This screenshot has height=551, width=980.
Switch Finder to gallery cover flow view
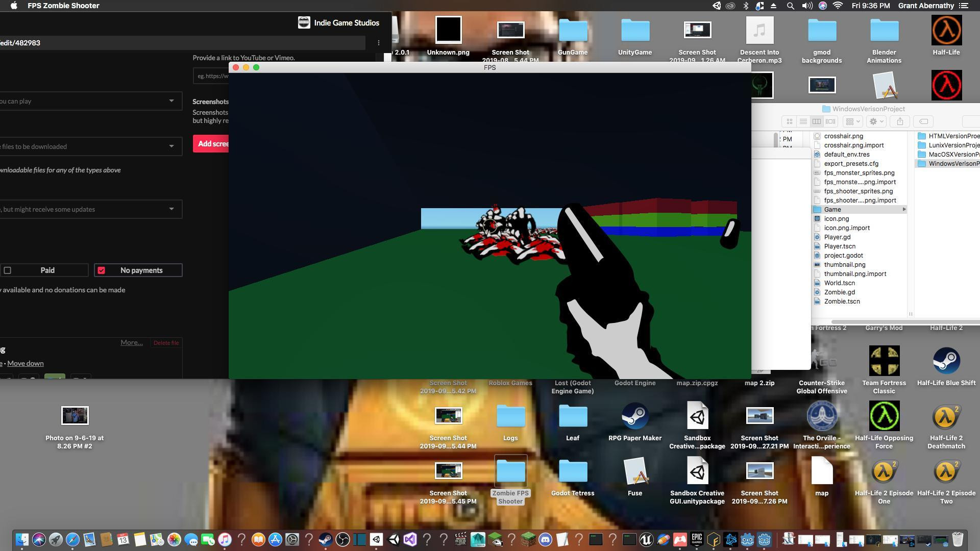(830, 121)
